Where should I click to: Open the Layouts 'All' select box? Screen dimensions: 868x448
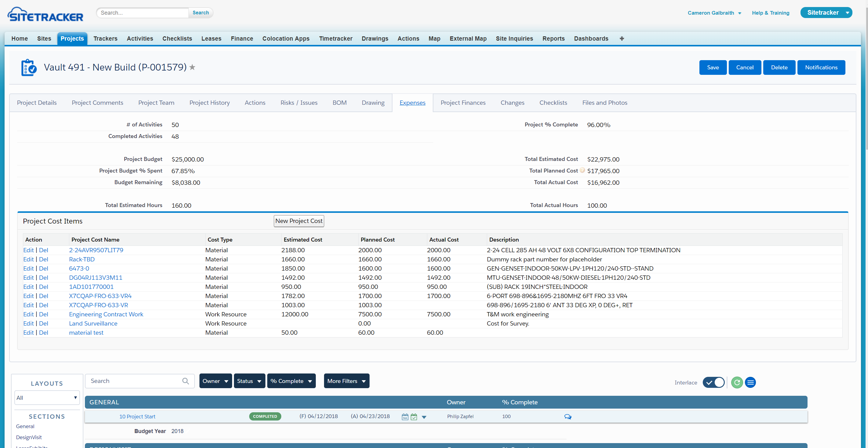tap(47, 398)
